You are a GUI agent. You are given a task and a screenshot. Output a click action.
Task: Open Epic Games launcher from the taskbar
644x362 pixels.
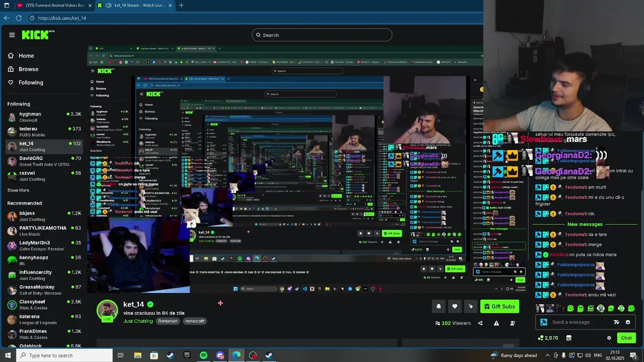tap(187, 355)
